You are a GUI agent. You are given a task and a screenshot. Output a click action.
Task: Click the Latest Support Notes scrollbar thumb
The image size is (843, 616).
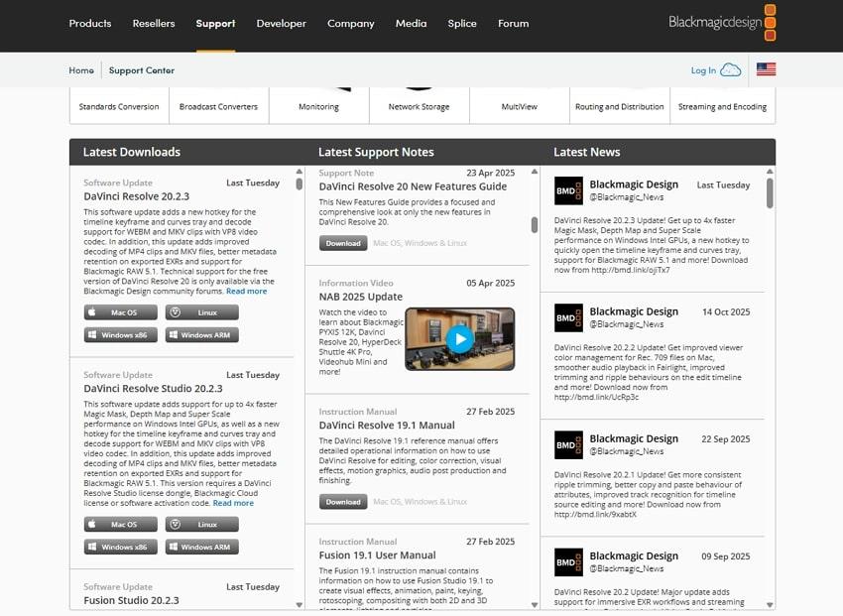[535, 225]
